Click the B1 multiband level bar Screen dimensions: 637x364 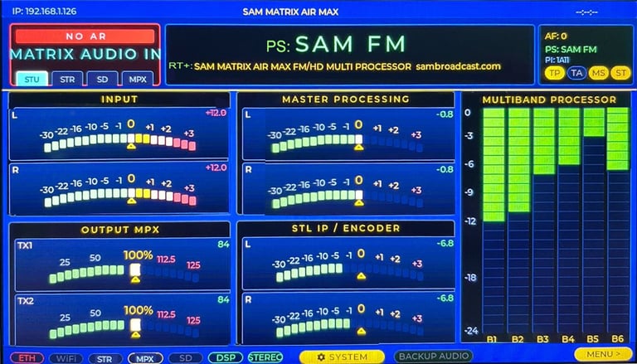(494, 221)
